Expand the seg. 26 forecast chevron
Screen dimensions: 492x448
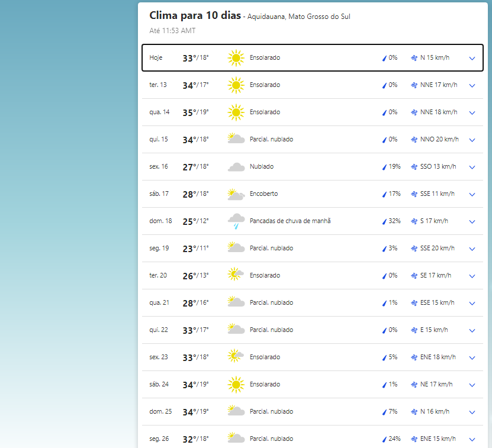point(472,439)
